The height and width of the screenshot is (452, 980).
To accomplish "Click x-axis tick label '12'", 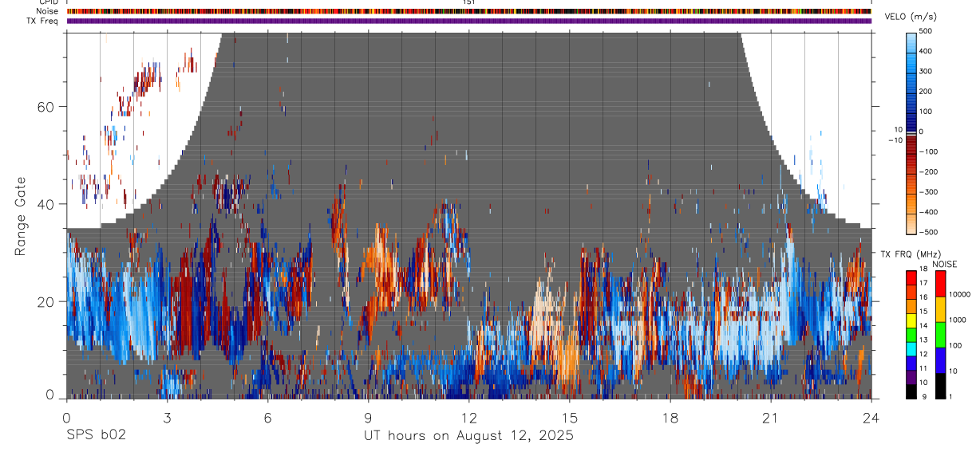I will 468,417.
